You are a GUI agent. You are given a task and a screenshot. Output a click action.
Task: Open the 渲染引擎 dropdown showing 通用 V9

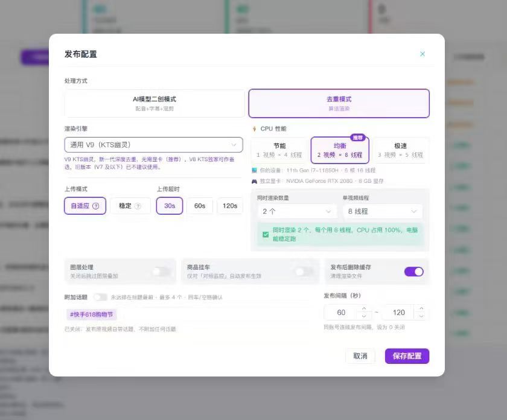click(x=153, y=145)
